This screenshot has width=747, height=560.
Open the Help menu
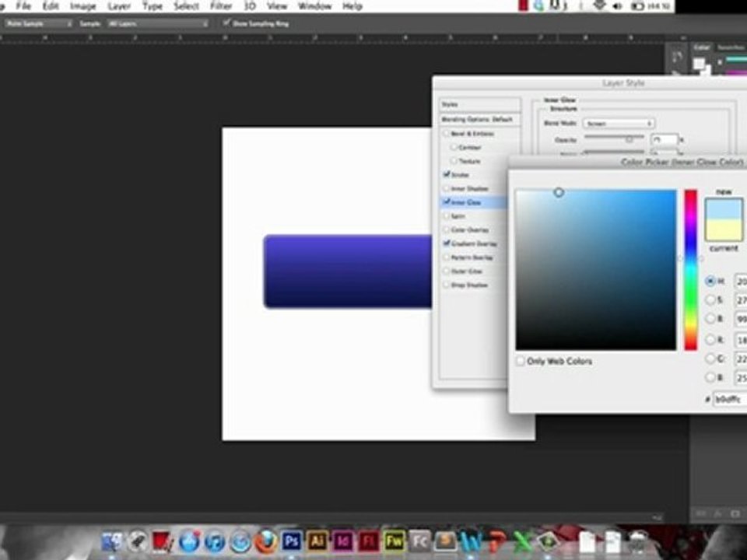point(352,6)
